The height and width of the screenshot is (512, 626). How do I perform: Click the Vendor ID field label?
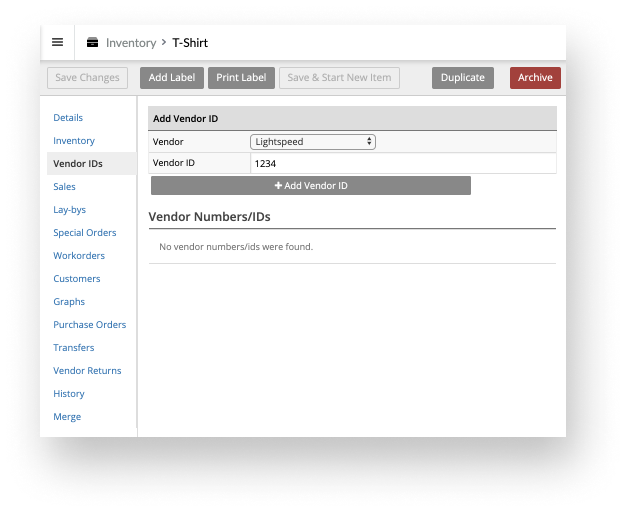point(174,163)
